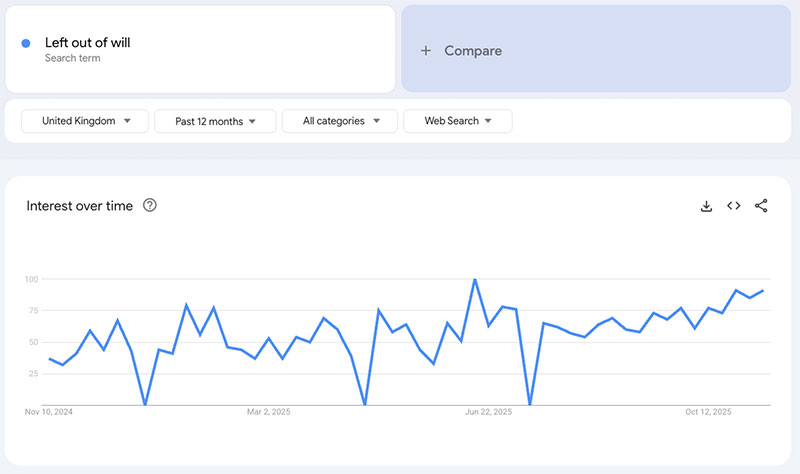Click the Jun 22, 2025 axis label
The height and width of the screenshot is (474, 800).
coord(488,412)
